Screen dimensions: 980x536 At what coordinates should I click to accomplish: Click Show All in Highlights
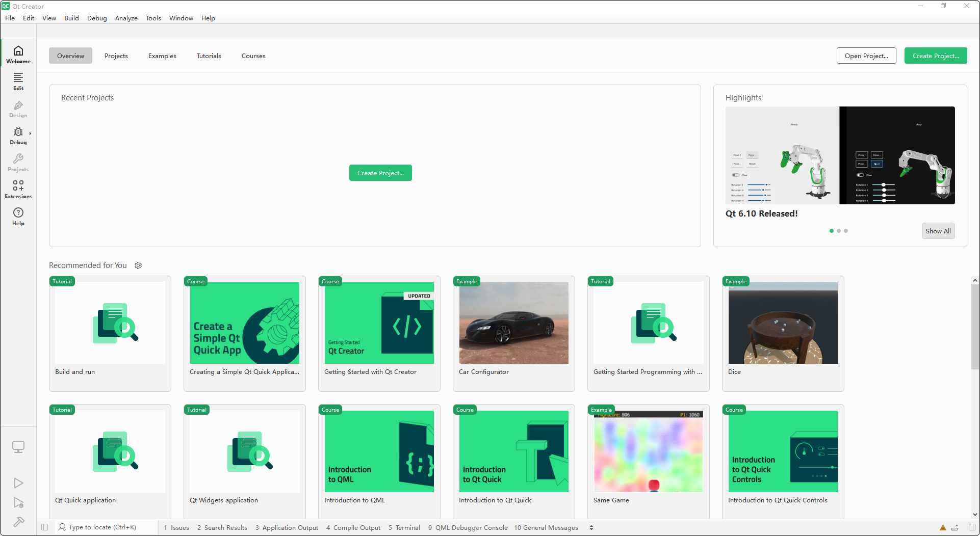click(938, 231)
